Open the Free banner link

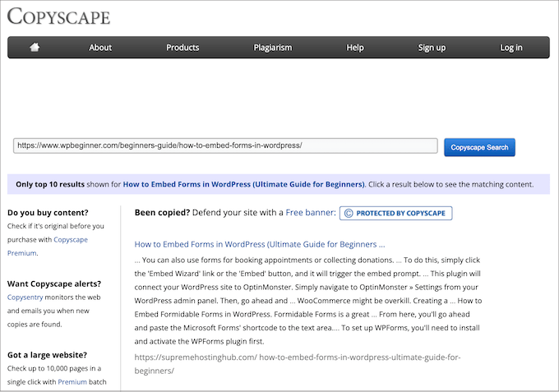pos(310,213)
